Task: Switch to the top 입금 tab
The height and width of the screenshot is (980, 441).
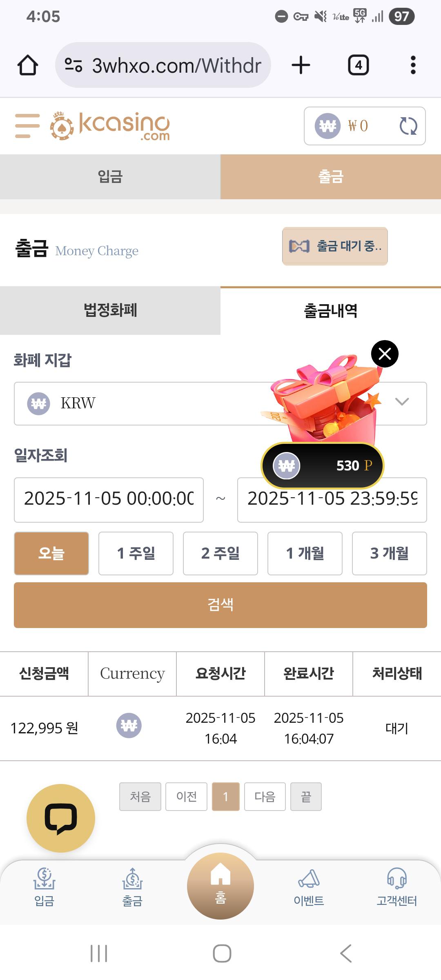Action: tap(110, 177)
